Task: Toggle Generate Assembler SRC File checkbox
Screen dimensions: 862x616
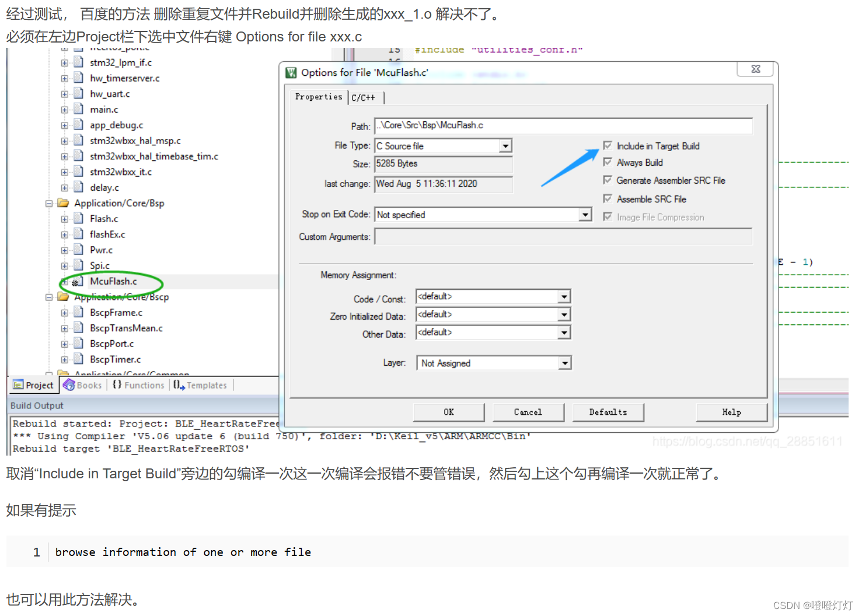Action: coord(608,180)
